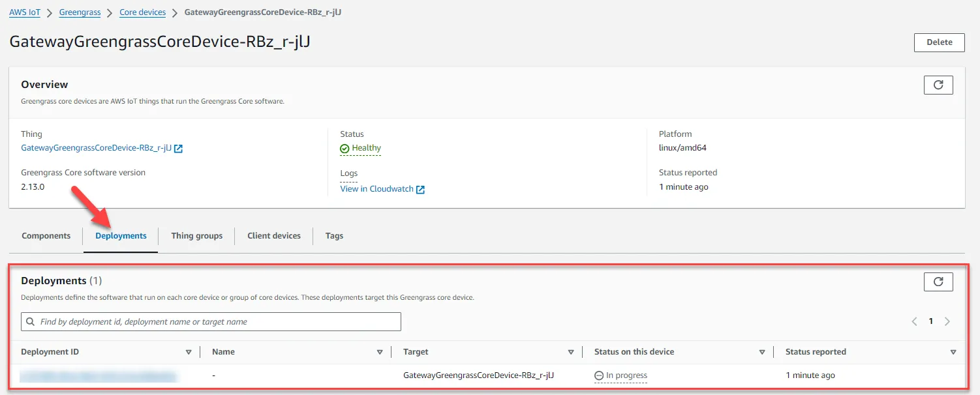Delete this core device
This screenshot has width=980, height=395.
pos(940,42)
